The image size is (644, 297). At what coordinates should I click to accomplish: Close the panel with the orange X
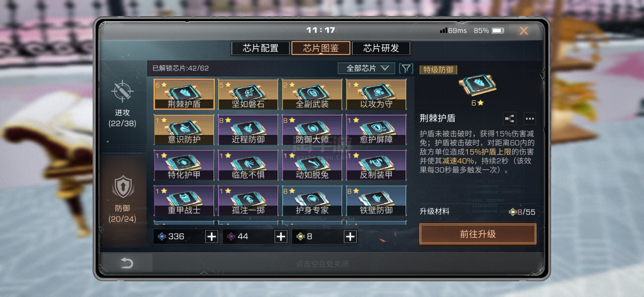[x=524, y=31]
